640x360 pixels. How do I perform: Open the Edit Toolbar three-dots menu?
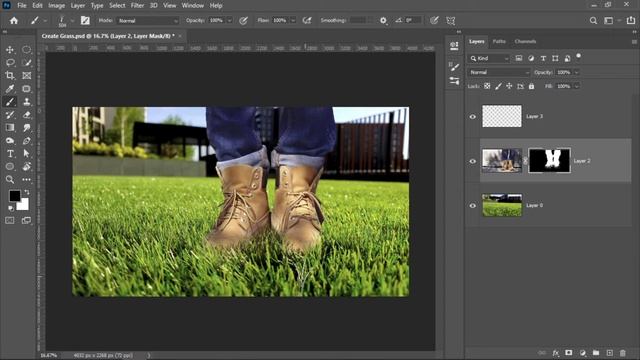(x=27, y=180)
